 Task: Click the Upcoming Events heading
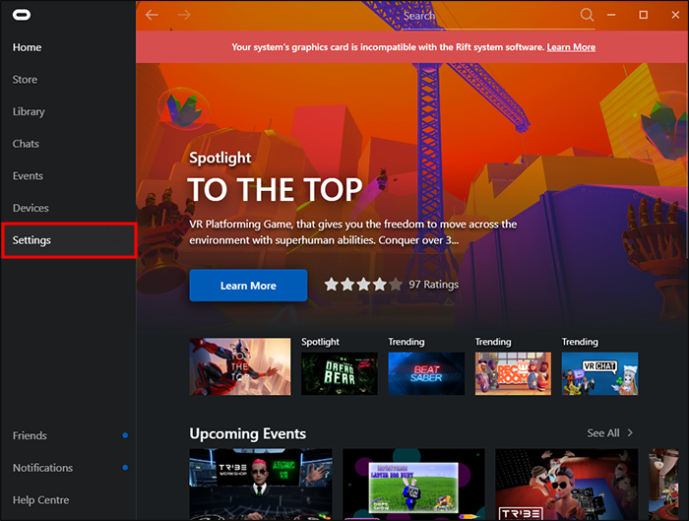pos(248,434)
